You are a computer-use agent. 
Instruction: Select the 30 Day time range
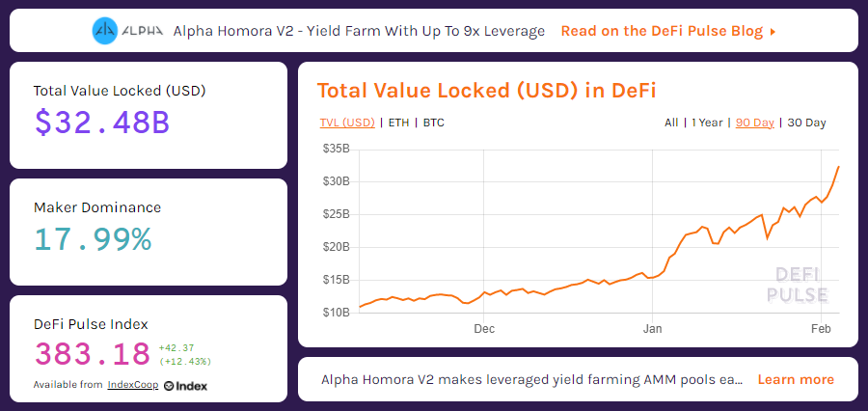click(x=806, y=123)
